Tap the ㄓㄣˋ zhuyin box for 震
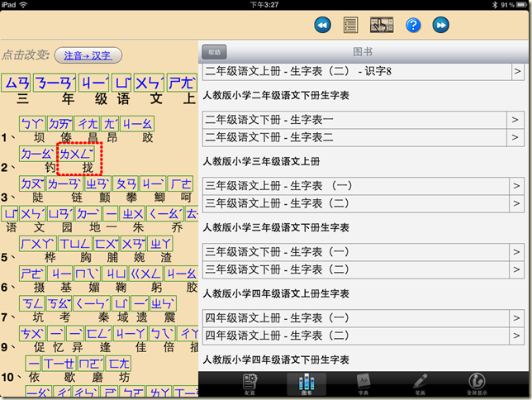Screen dimensions: 532x400 (x=163, y=303)
